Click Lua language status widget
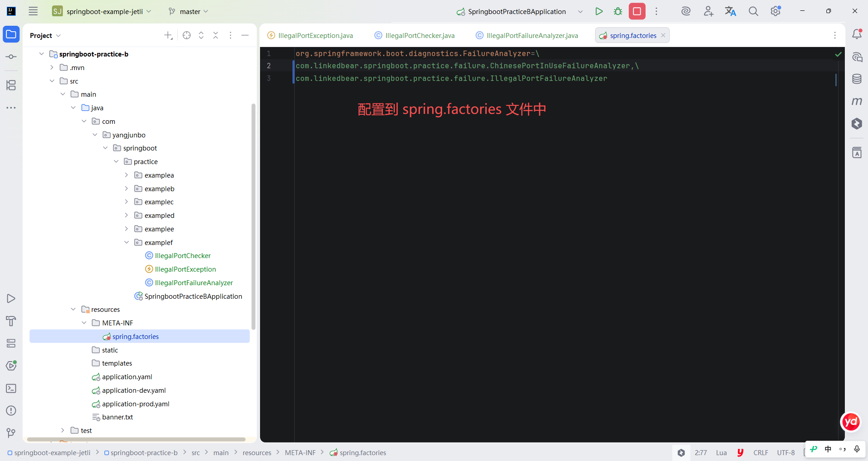 pyautogui.click(x=722, y=452)
